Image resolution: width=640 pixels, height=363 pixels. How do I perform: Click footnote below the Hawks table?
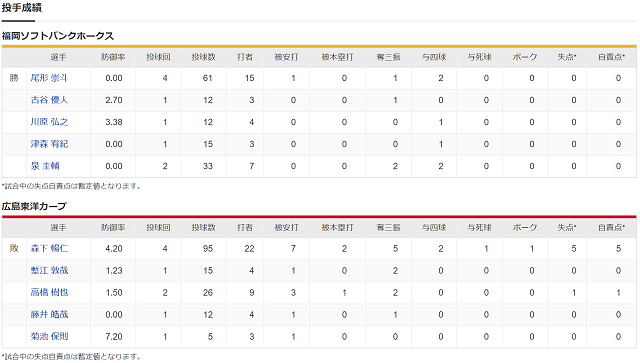[x=71, y=186]
